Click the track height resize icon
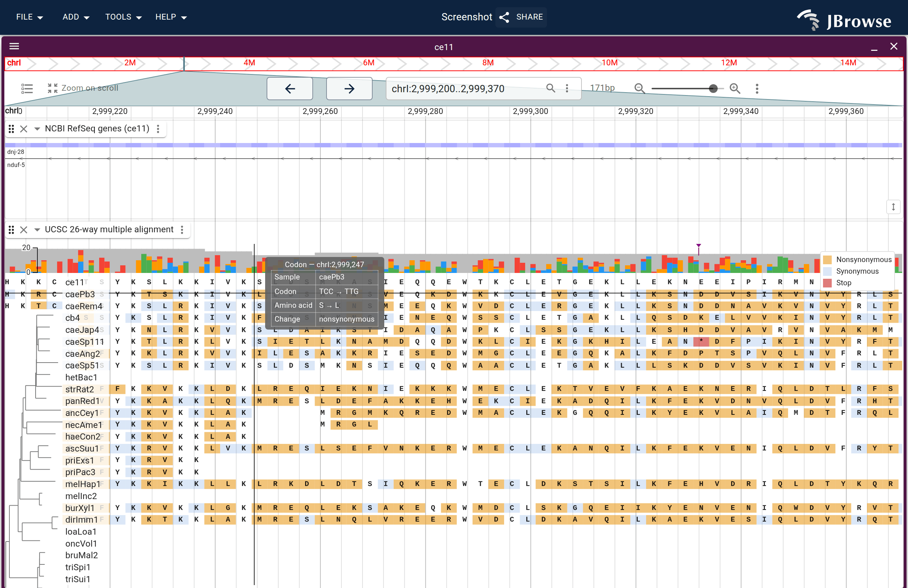 coord(893,207)
